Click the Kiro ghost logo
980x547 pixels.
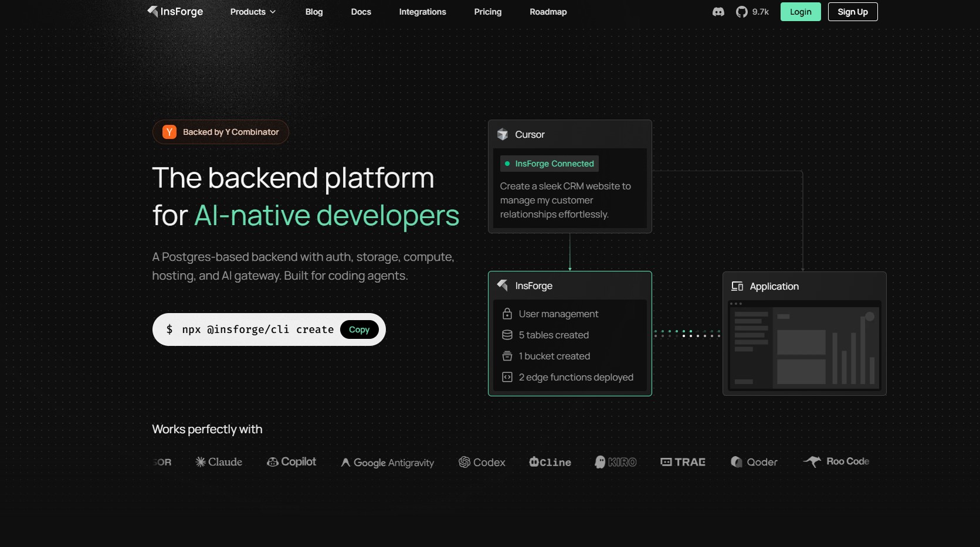tap(616, 462)
